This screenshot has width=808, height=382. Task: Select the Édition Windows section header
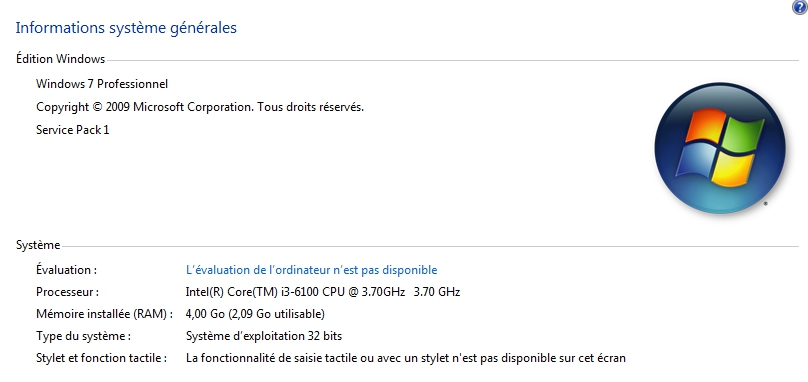[60, 59]
